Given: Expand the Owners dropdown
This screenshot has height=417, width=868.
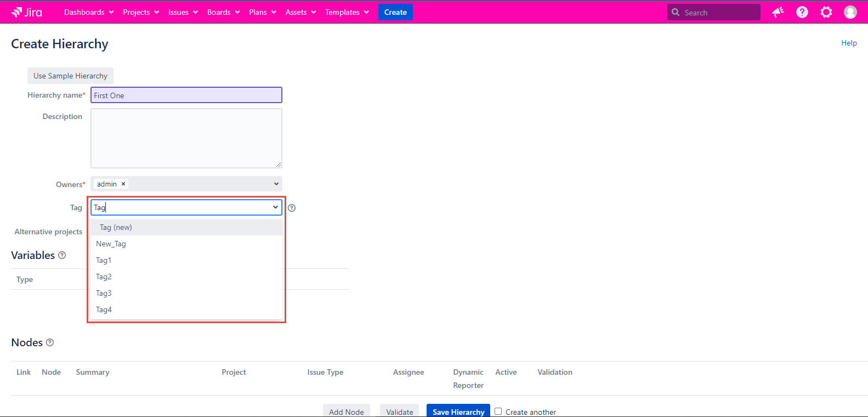Looking at the screenshot, I should (x=276, y=184).
